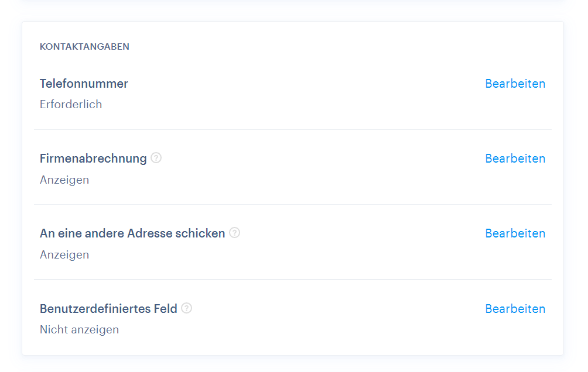Select the Benutzerdefiniertes Feld heading
This screenshot has height=372, width=588.
[x=108, y=309]
